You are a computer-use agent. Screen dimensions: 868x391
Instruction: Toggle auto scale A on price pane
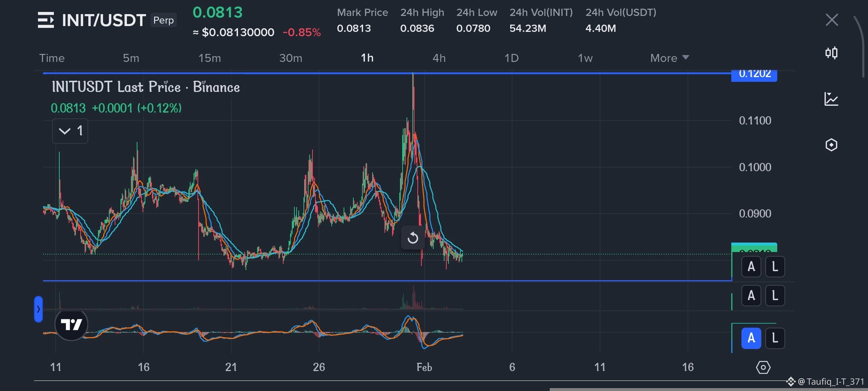(751, 267)
